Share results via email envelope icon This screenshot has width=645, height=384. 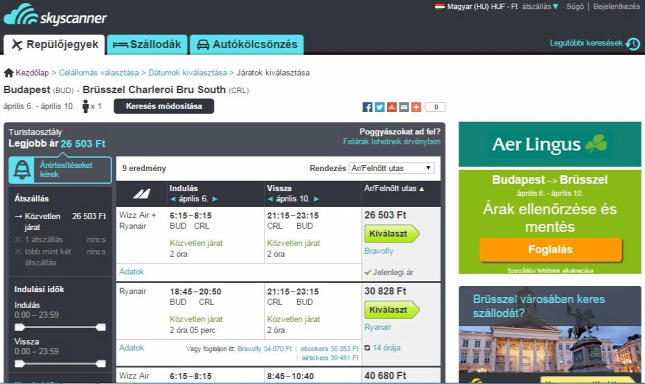[x=404, y=107]
